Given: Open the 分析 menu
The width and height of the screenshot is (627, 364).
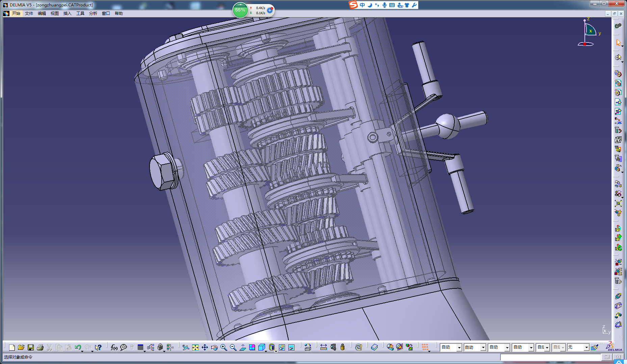Looking at the screenshot, I should point(93,13).
